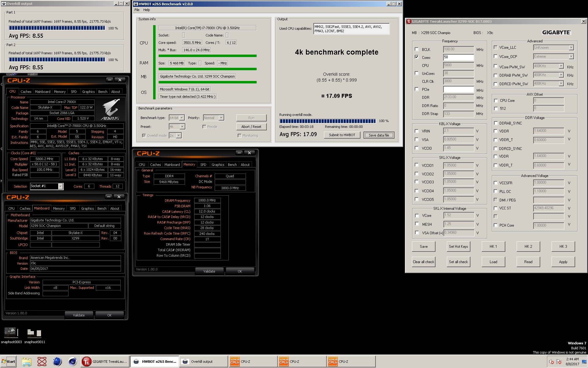This screenshot has width=588, height=368.
Task: Tick the VRIN voltage checkbox
Action: coord(417,131)
